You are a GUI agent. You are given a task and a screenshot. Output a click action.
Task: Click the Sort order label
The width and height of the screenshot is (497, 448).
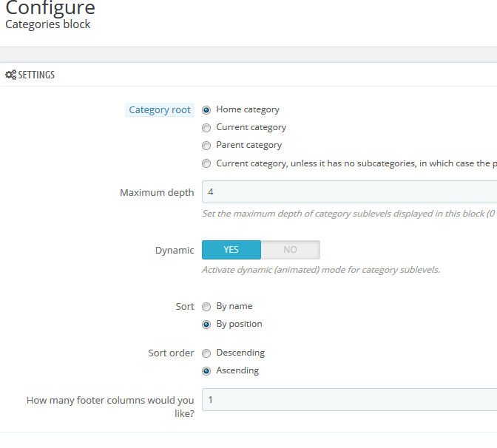click(171, 353)
